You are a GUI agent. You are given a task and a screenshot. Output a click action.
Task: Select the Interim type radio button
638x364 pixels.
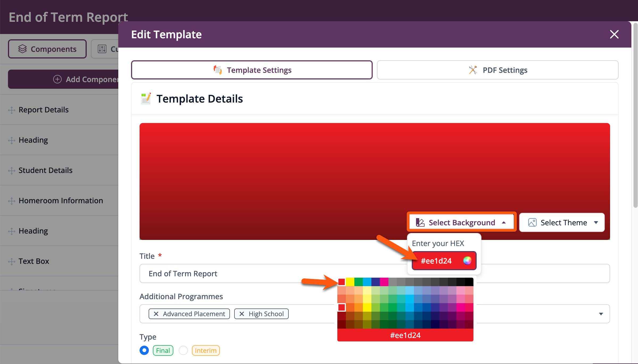click(183, 350)
